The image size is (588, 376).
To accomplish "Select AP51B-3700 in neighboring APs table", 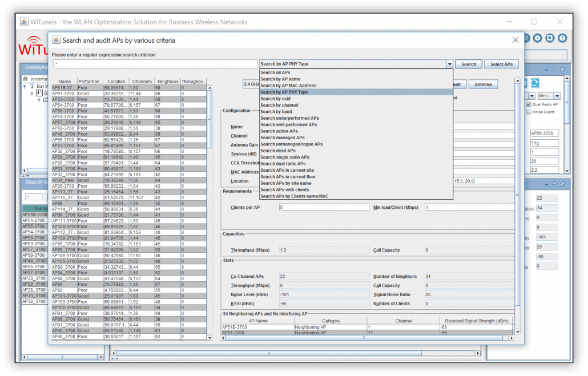I will point(367,327).
